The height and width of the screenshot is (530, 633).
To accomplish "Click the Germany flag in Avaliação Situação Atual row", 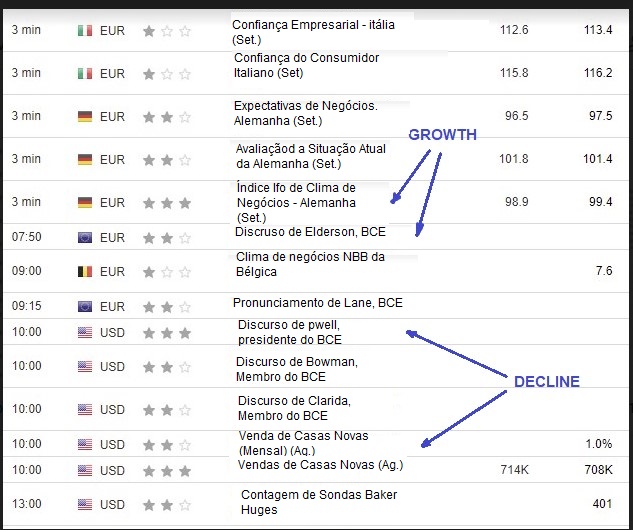I will pos(85,159).
